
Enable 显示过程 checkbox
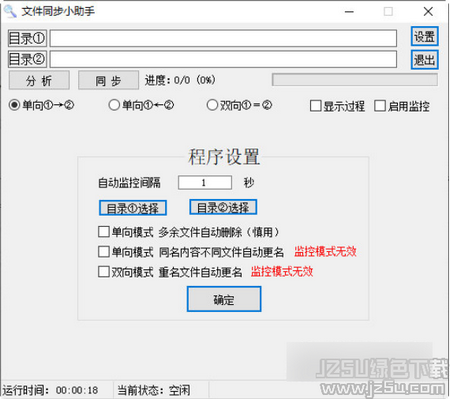[x=337, y=106]
